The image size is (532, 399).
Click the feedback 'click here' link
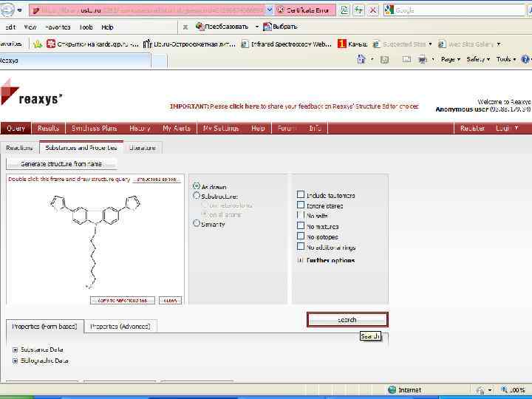coord(244,106)
